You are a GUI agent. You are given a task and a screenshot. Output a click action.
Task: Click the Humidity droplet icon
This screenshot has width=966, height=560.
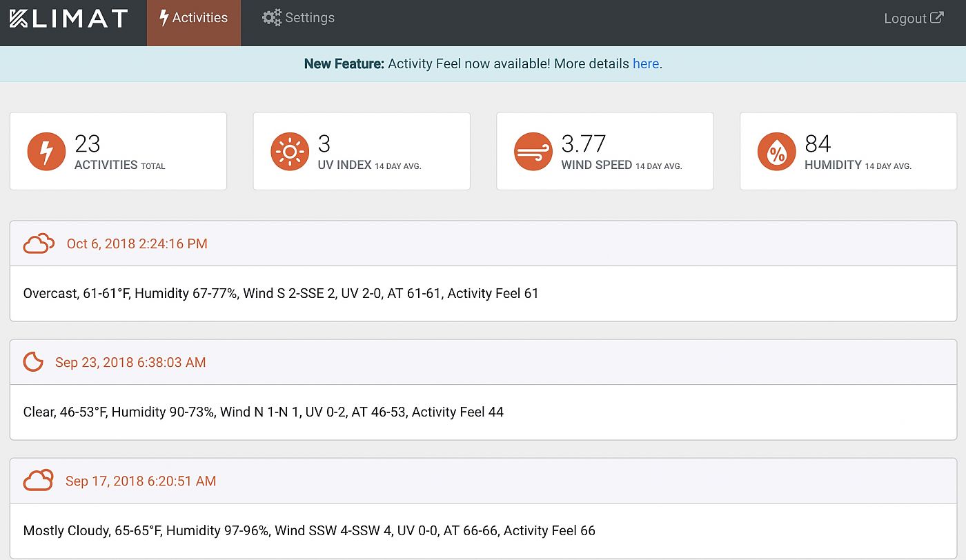[x=776, y=150]
